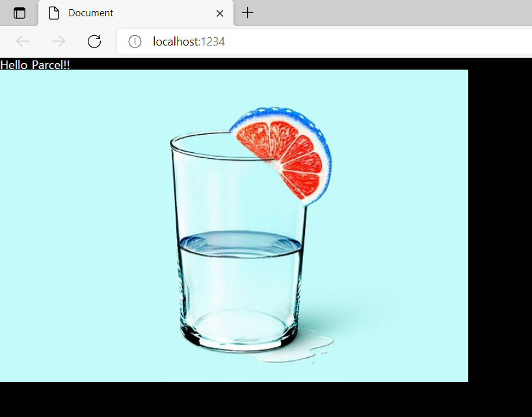Select the Document browser tab

click(x=136, y=13)
